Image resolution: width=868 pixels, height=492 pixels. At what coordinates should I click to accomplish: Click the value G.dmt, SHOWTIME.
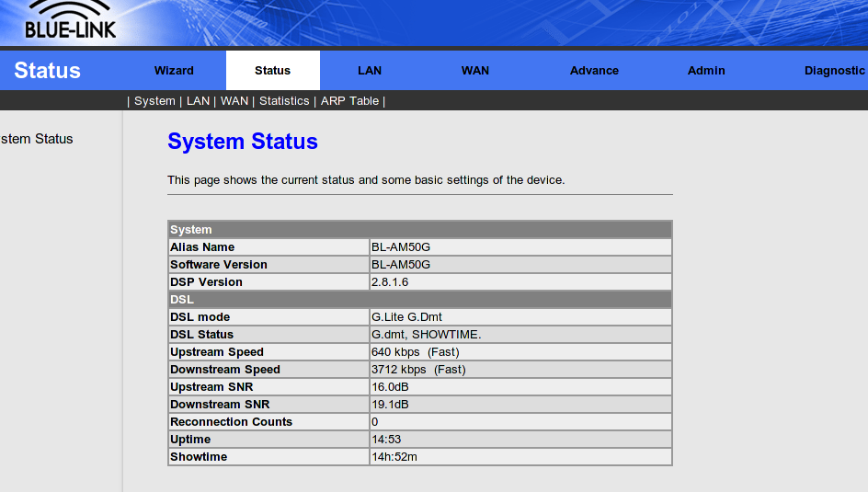[x=427, y=334]
